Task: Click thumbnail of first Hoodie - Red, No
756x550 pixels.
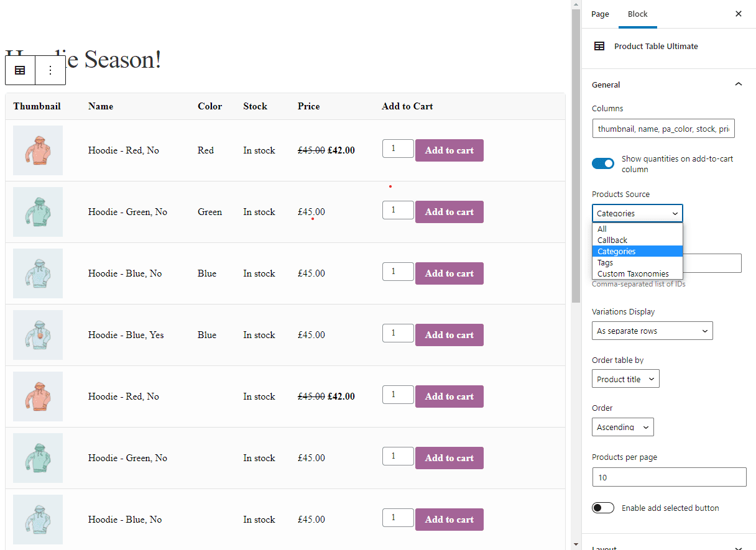Action: coord(38,150)
